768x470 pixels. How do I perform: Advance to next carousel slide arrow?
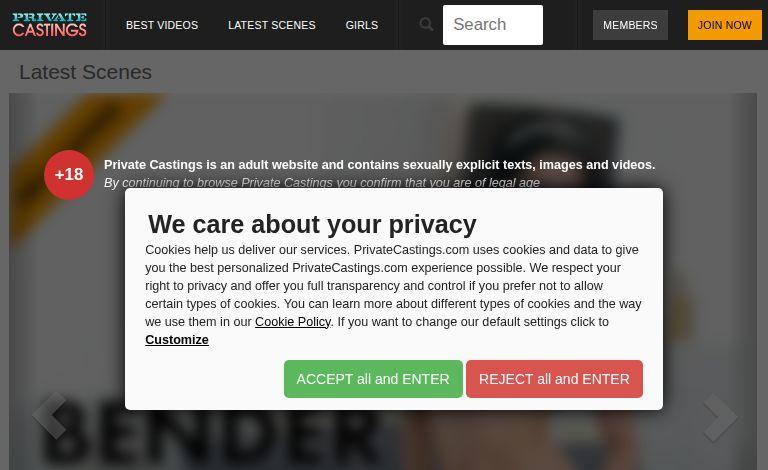pos(719,415)
